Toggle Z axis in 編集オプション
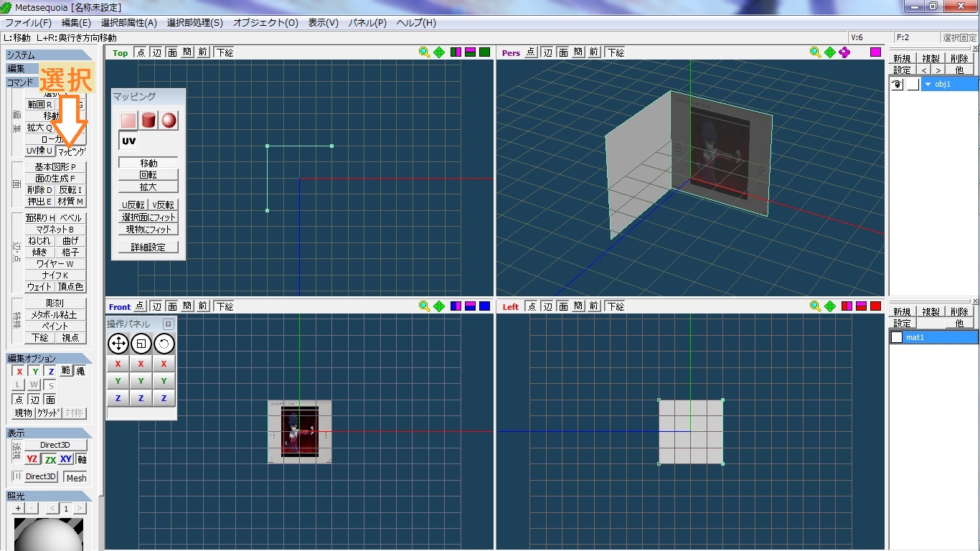The image size is (980, 551). pos(51,372)
